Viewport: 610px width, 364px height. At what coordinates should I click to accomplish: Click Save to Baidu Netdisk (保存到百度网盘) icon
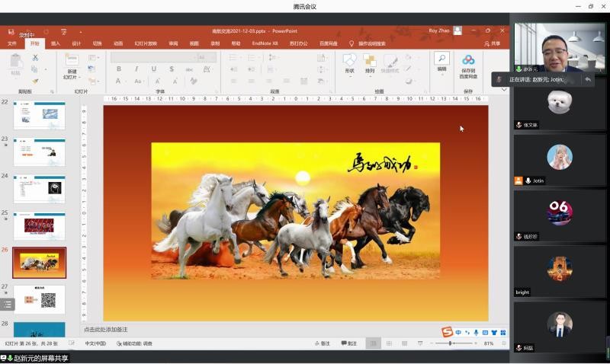coord(468,61)
